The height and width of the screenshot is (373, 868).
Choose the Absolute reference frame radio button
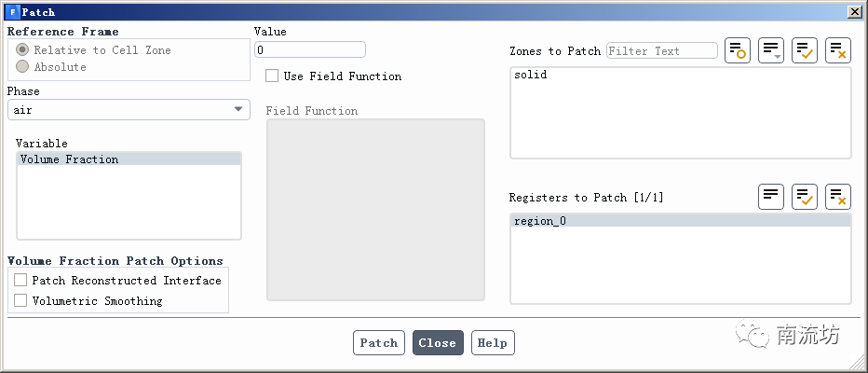tap(22, 67)
